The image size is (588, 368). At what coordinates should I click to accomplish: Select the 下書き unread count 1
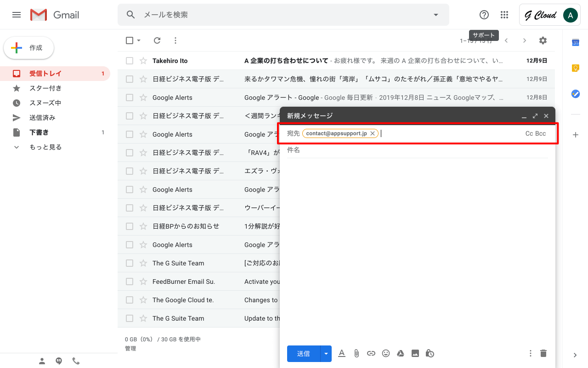tap(103, 132)
